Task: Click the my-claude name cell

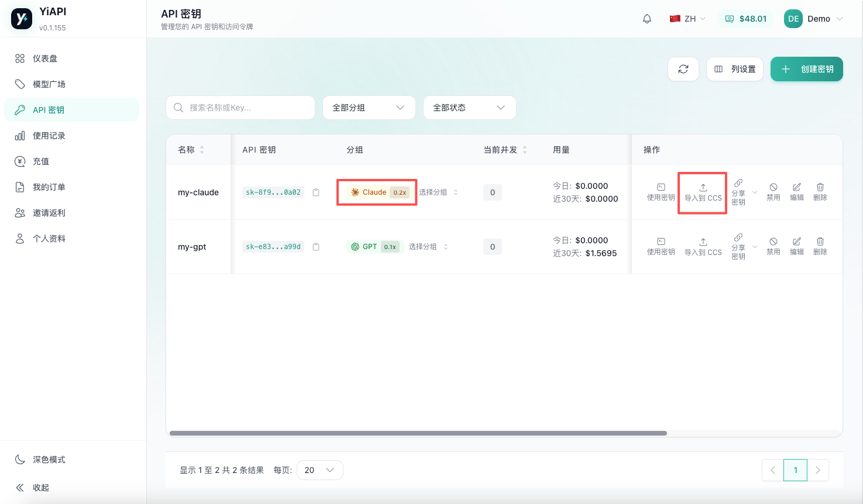Action: [198, 192]
